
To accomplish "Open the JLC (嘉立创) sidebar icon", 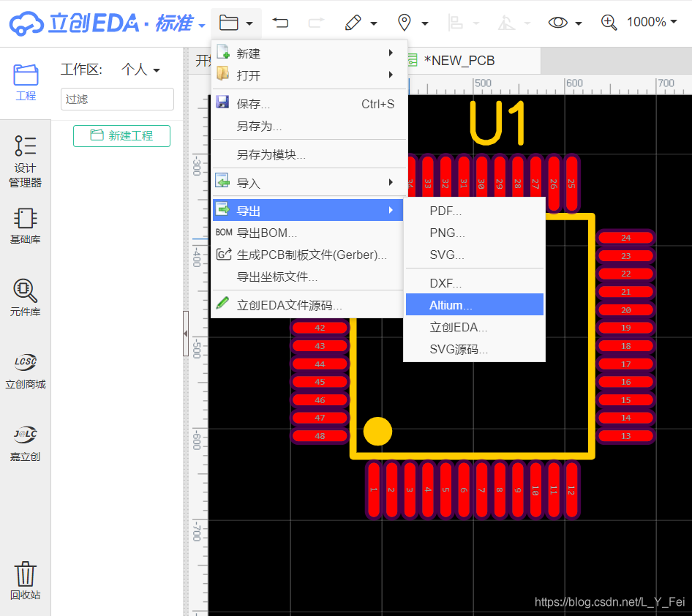I will pos(26,443).
